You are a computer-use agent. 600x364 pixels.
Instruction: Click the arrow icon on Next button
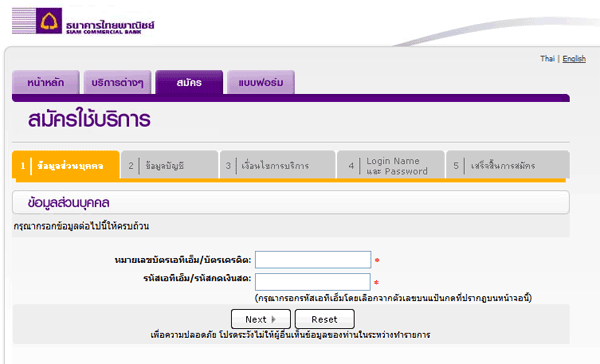(x=273, y=319)
